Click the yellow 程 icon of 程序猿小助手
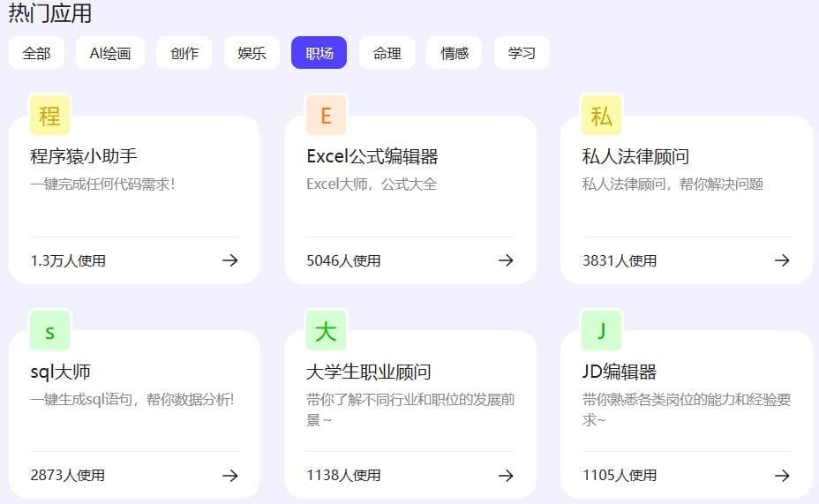Screen dimensions: 819x504 coord(49,116)
